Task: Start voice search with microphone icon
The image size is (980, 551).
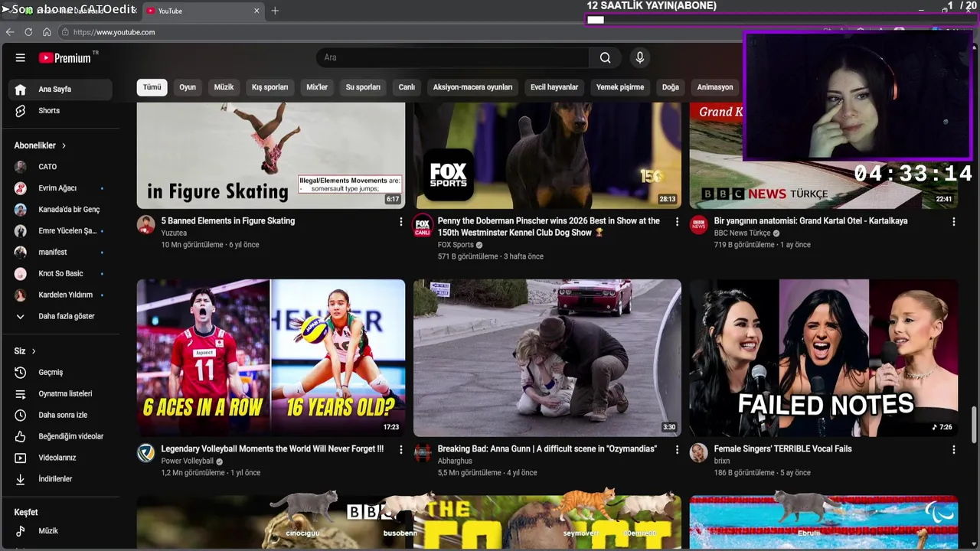Action: click(640, 57)
